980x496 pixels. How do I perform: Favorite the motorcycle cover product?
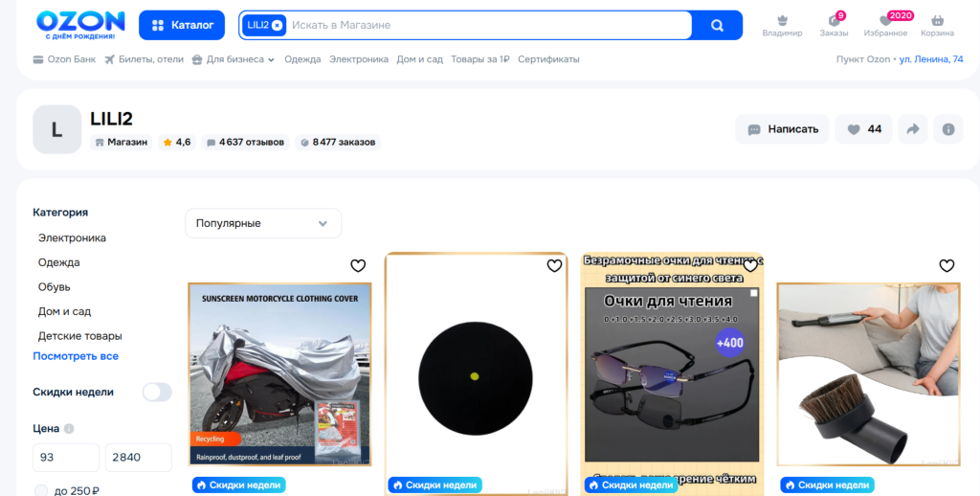(358, 266)
